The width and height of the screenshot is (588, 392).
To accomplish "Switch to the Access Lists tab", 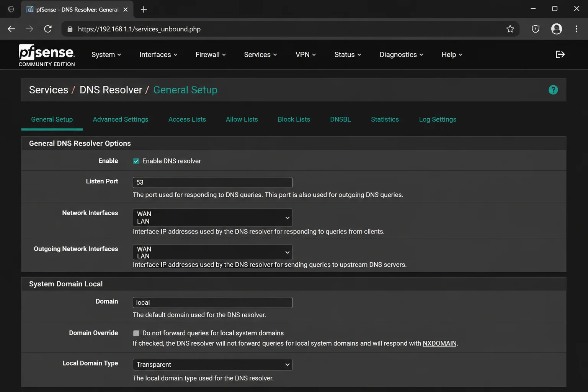I will pyautogui.click(x=187, y=119).
